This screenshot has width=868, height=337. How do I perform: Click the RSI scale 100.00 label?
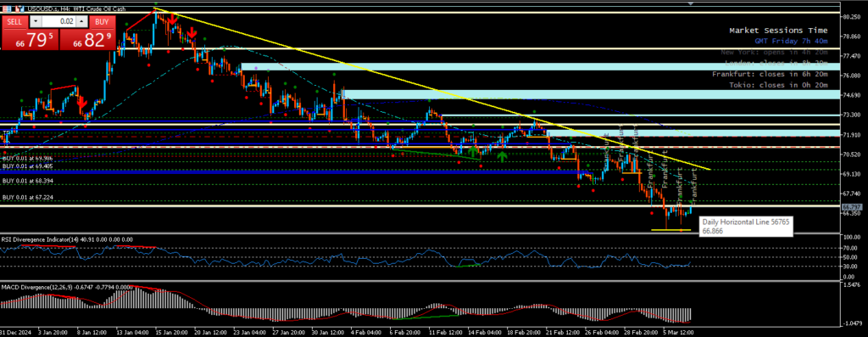(853, 237)
